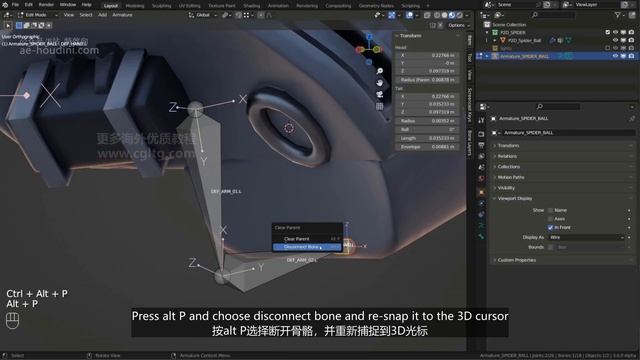Disable rendering of Armature_SPIDER_BALL camera icon
Image resolution: width=640 pixels, height=360 pixels.
click(631, 56)
